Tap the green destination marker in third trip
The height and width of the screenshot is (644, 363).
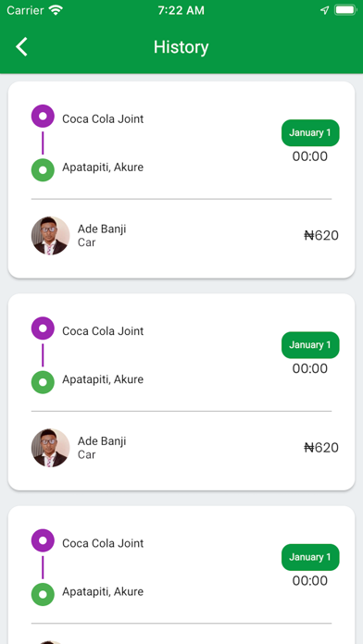pyautogui.click(x=43, y=594)
